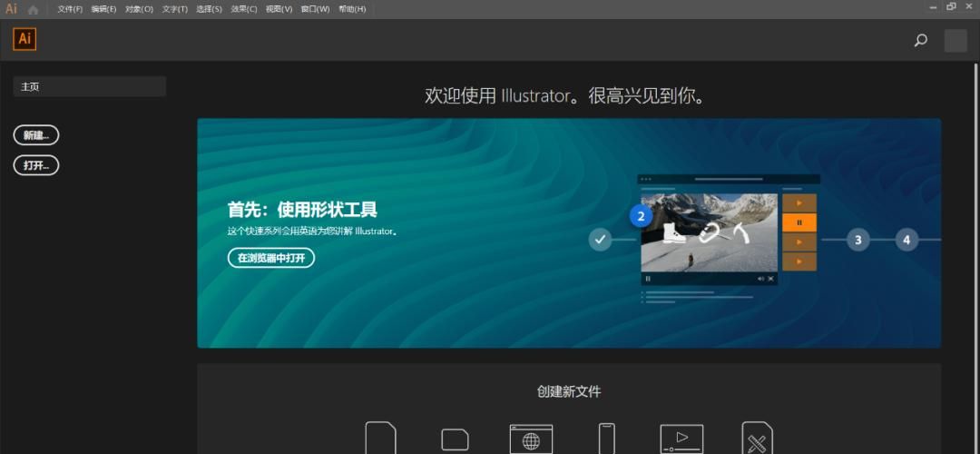Choose the blank letter document preset icon
980x454 pixels.
(380, 438)
